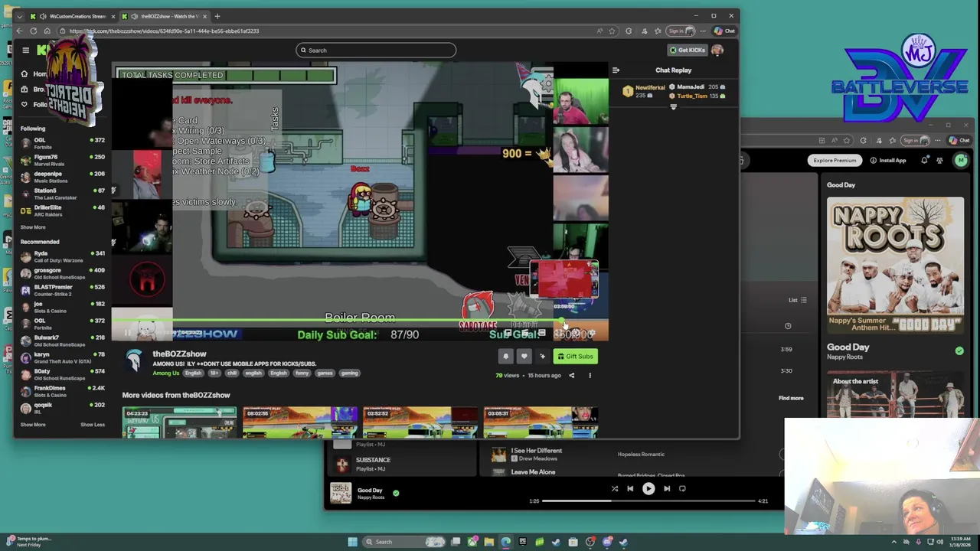Reload the Kick page

(33, 31)
